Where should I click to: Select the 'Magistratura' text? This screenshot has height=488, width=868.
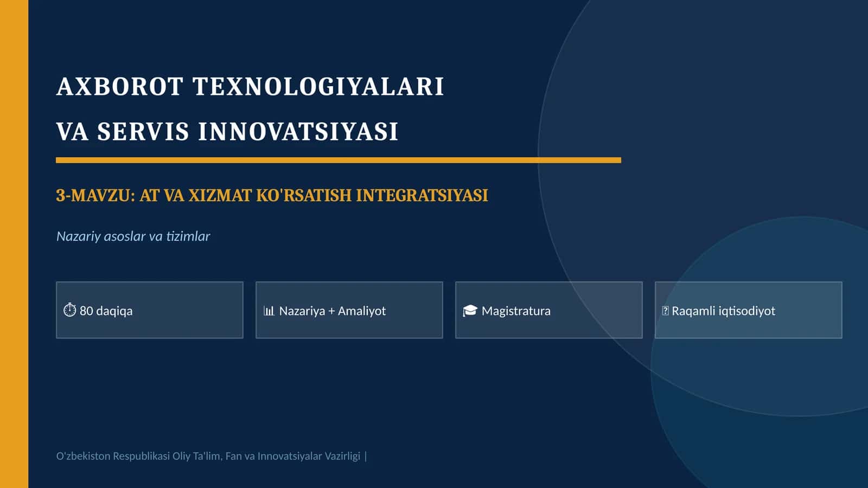pos(516,311)
